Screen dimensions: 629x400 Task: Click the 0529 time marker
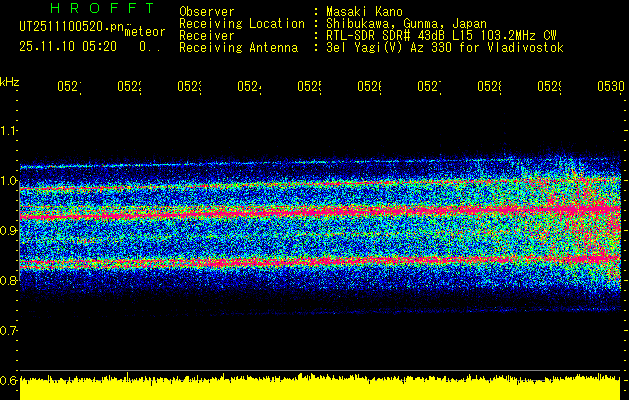(550, 87)
